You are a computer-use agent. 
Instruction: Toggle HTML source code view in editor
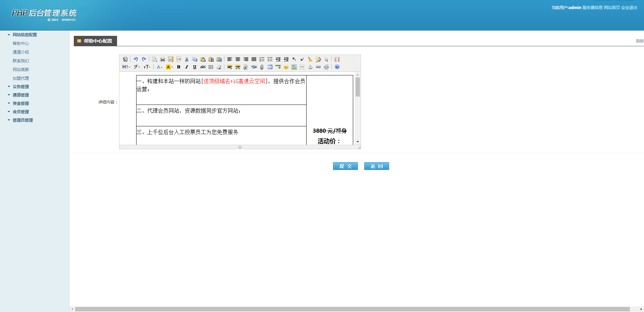pos(125,59)
